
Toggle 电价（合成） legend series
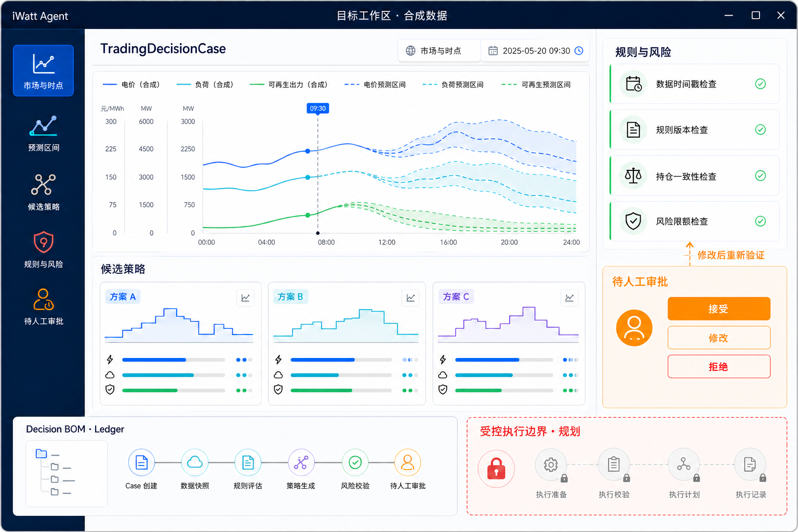point(131,85)
